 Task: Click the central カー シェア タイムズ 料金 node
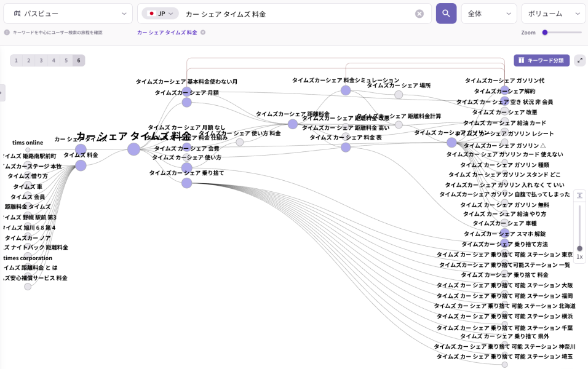[133, 149]
